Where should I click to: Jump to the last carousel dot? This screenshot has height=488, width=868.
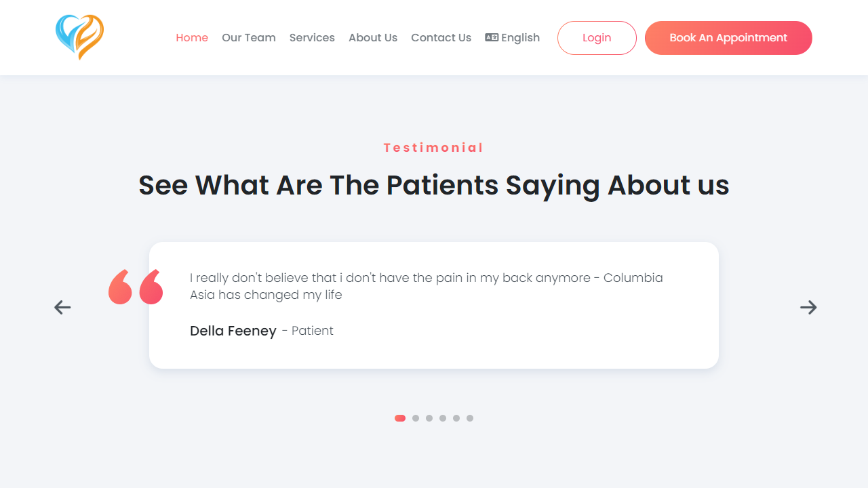pos(470,418)
